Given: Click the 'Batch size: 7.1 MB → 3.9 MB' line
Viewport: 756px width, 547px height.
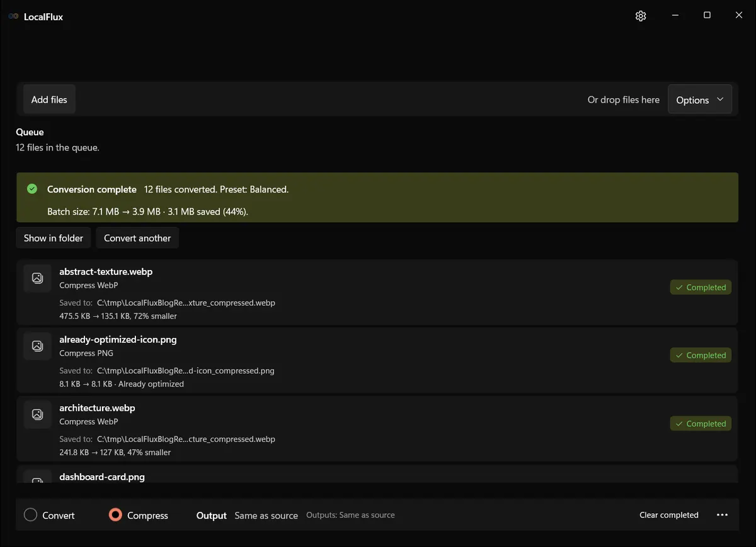Looking at the screenshot, I should pyautogui.click(x=147, y=211).
